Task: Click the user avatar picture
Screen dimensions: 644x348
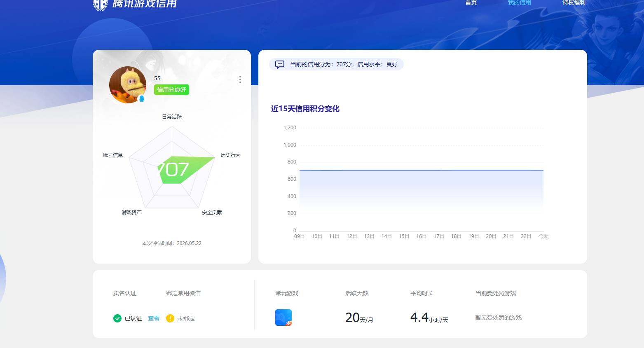Action: tap(128, 85)
